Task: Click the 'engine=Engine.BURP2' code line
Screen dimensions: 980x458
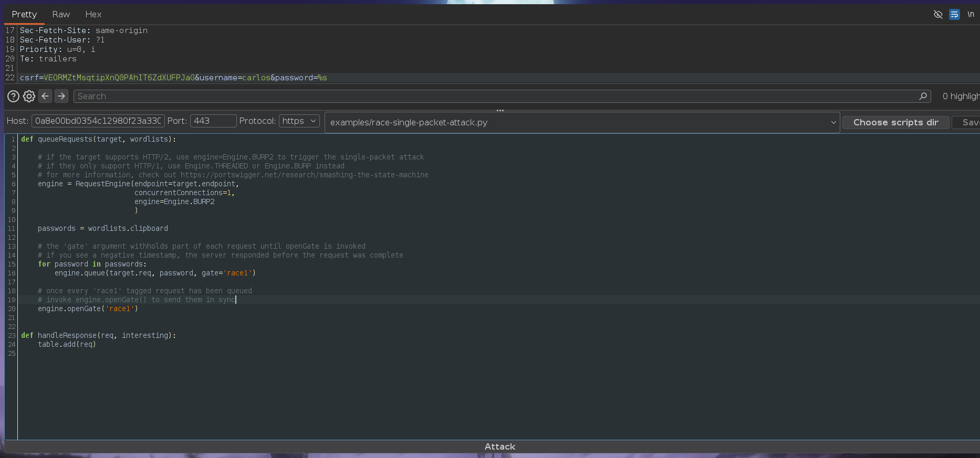Action: pyautogui.click(x=174, y=201)
